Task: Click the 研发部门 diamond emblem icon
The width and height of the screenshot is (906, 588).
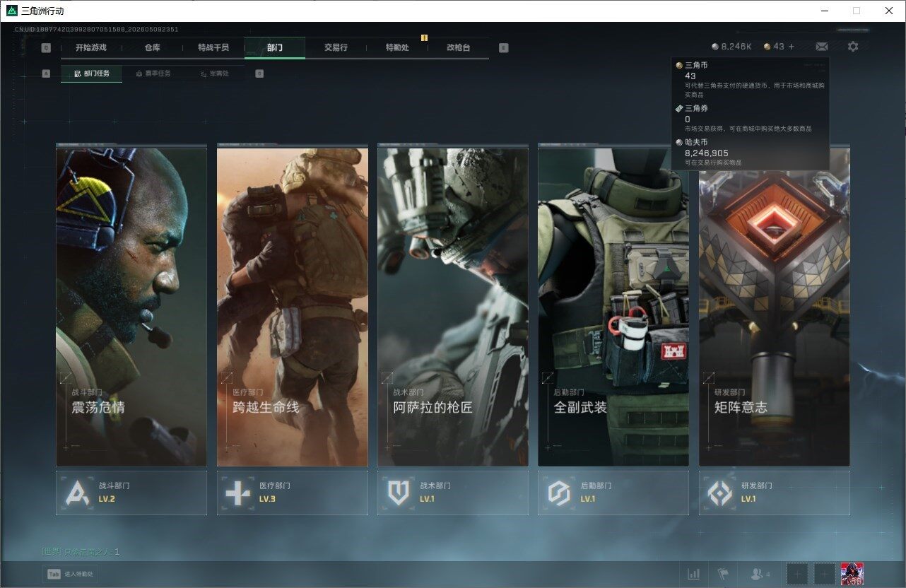Action: pos(719,493)
